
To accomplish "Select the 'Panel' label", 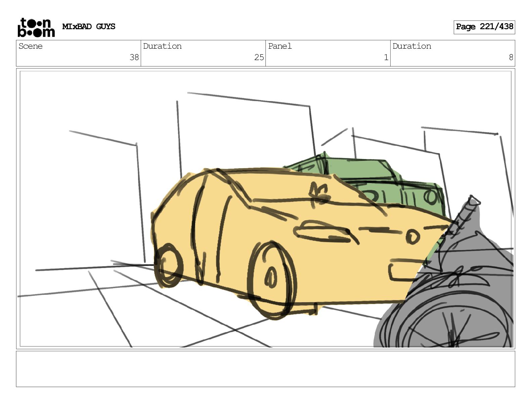I will tap(280, 46).
